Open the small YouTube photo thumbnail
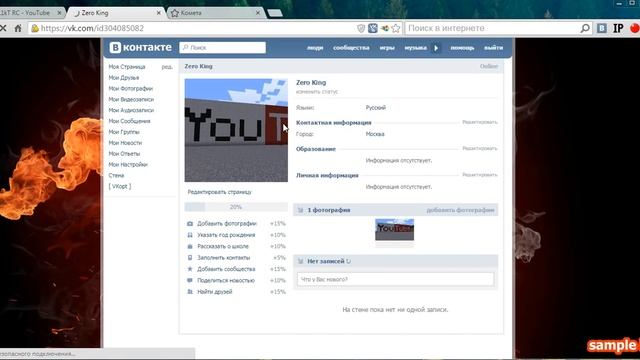 [394, 230]
